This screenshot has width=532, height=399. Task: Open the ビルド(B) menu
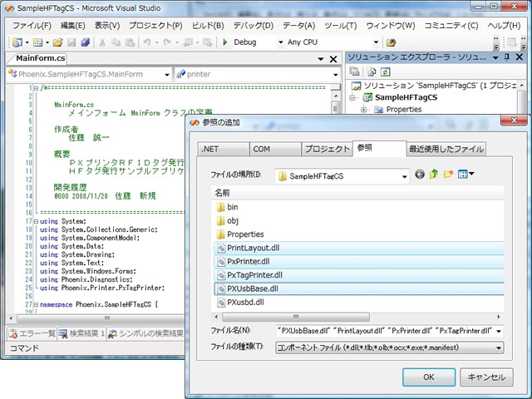[x=208, y=26]
